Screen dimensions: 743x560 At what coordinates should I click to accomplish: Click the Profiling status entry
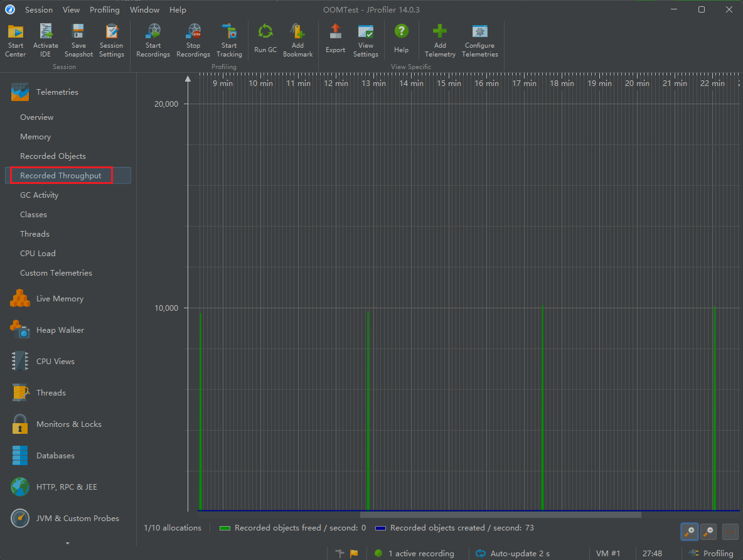[712, 553]
